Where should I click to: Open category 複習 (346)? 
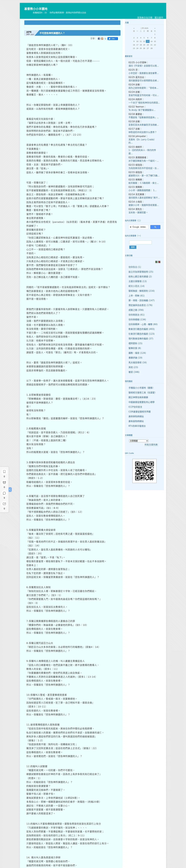tap(134, 372)
